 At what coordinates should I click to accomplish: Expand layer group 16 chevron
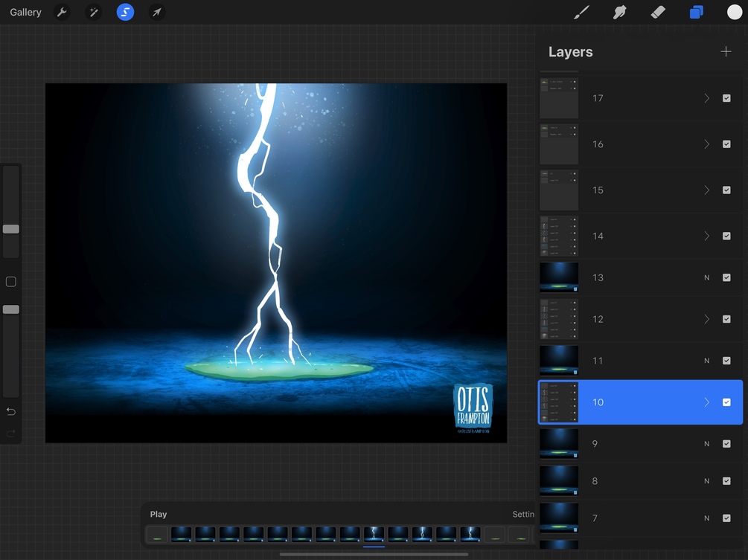(x=706, y=144)
